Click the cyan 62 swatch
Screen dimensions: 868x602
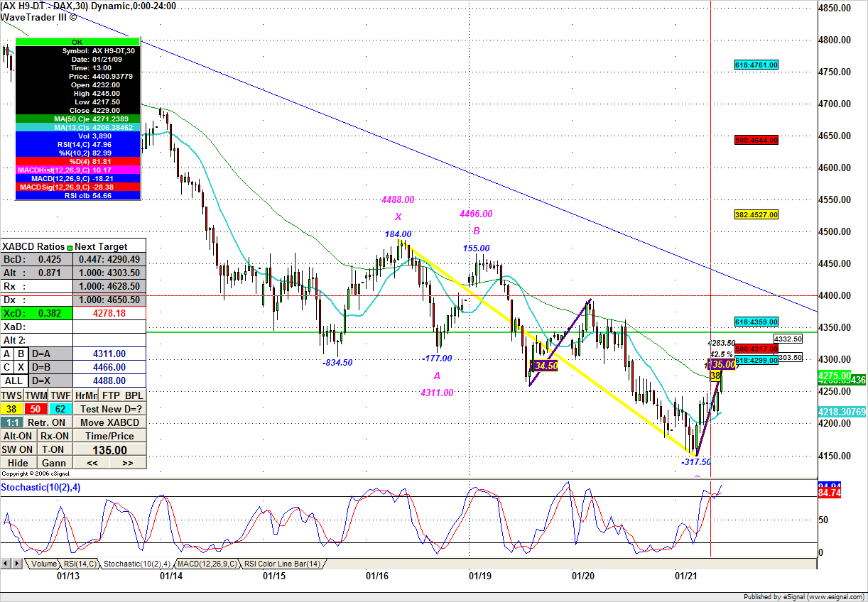pos(61,409)
